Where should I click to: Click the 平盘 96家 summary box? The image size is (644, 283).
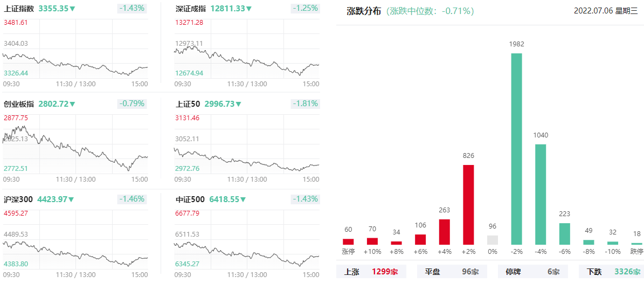click(452, 272)
